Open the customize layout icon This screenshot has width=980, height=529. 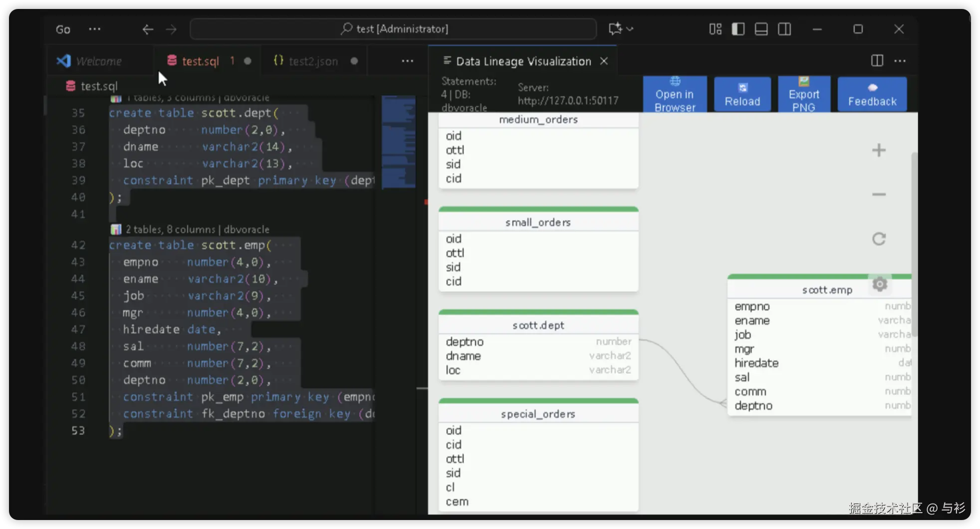715,29
